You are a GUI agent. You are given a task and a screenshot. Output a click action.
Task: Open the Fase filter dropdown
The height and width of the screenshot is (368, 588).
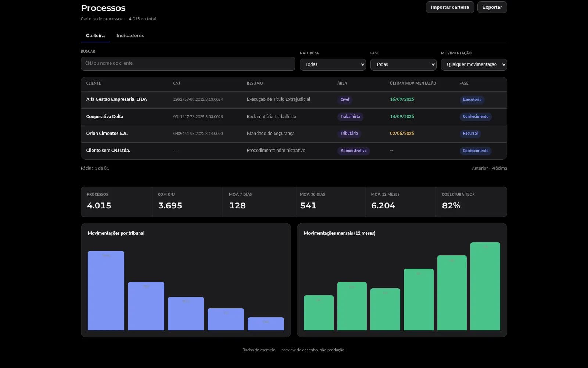click(x=403, y=64)
